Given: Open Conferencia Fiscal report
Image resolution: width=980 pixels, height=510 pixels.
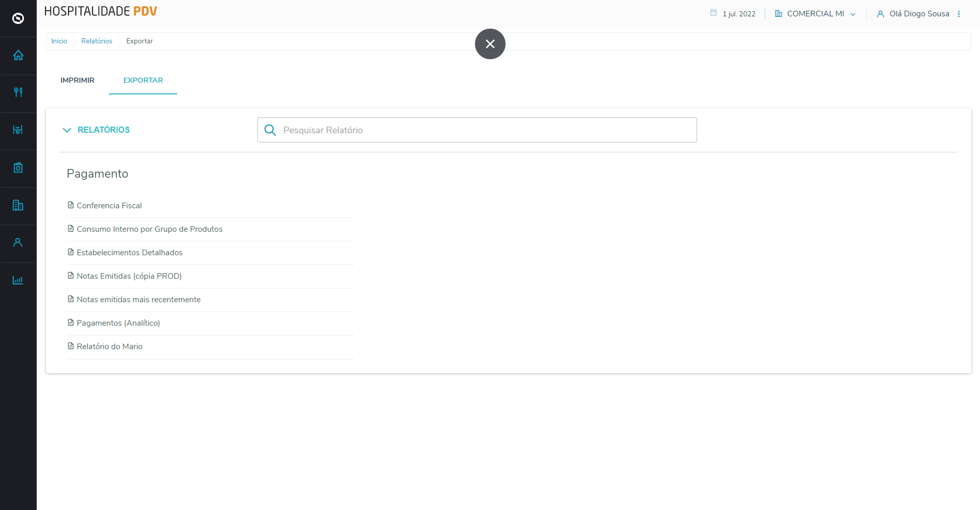Looking at the screenshot, I should (109, 206).
